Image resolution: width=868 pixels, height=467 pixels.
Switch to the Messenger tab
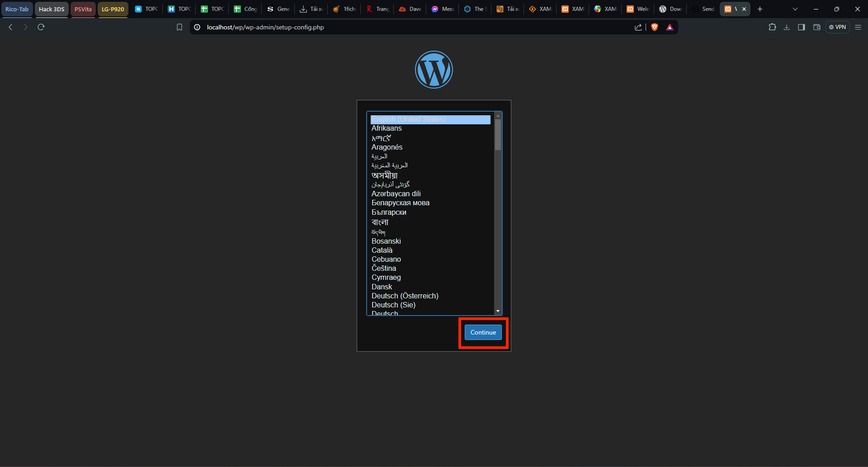(443, 9)
